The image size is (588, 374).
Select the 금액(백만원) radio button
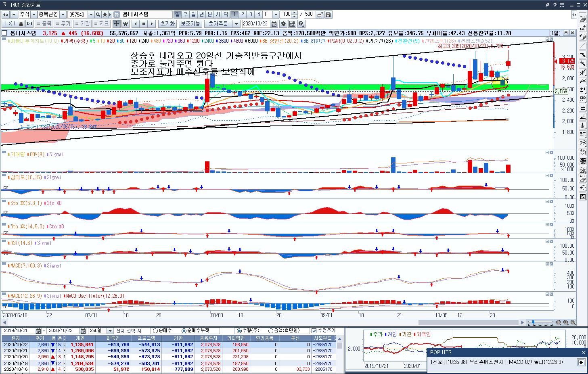tap(271, 331)
